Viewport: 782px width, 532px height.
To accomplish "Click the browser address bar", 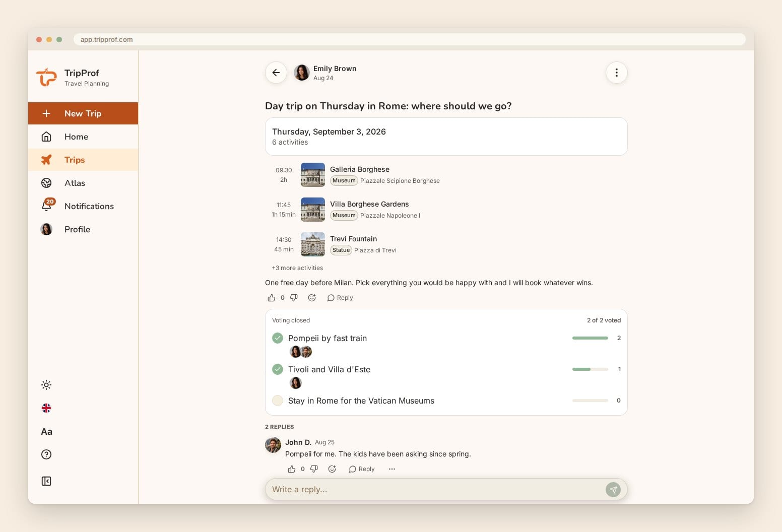I will click(409, 39).
